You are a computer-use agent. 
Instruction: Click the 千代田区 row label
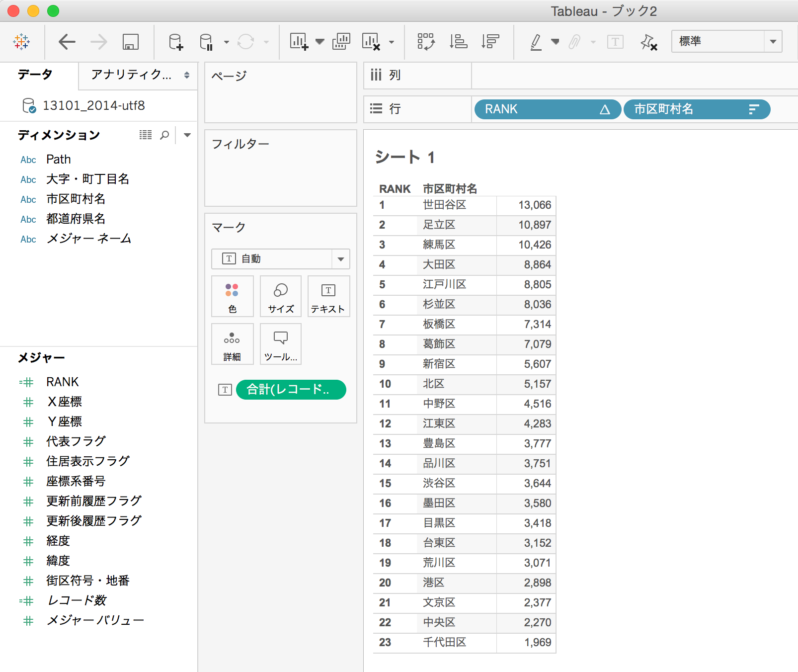[x=445, y=643]
